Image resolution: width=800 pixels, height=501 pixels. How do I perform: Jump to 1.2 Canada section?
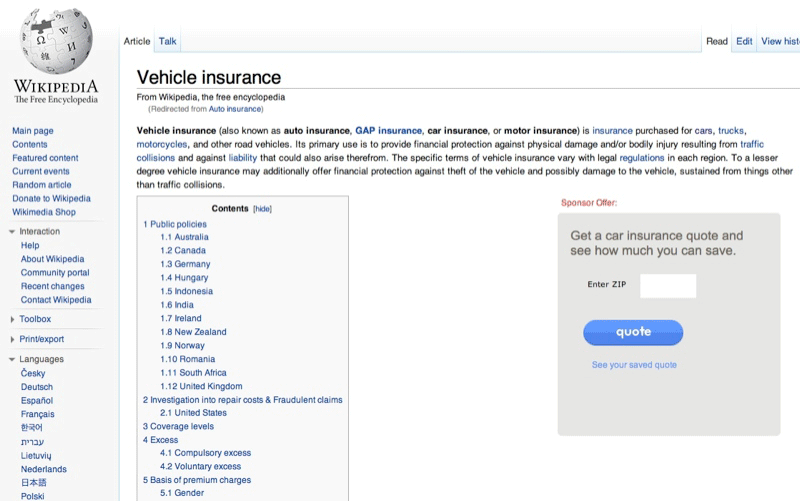pyautogui.click(x=183, y=251)
